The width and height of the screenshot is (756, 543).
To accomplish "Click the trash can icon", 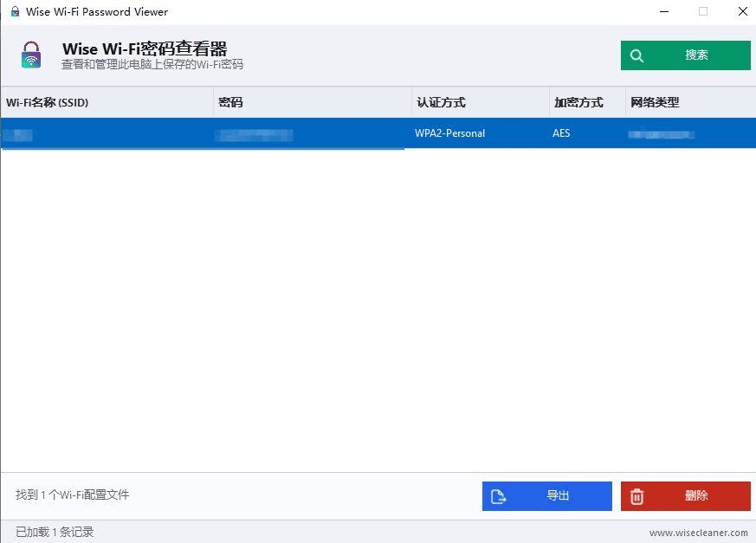I will click(x=636, y=496).
